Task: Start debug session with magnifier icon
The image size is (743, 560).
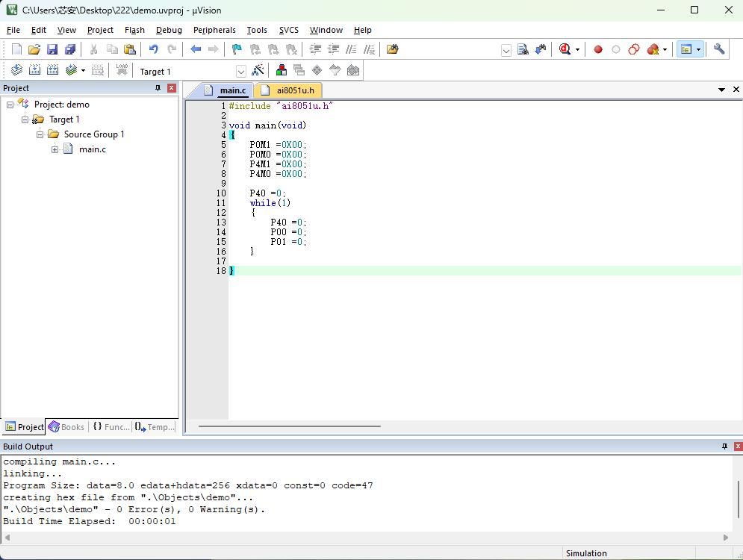Action: [565, 49]
